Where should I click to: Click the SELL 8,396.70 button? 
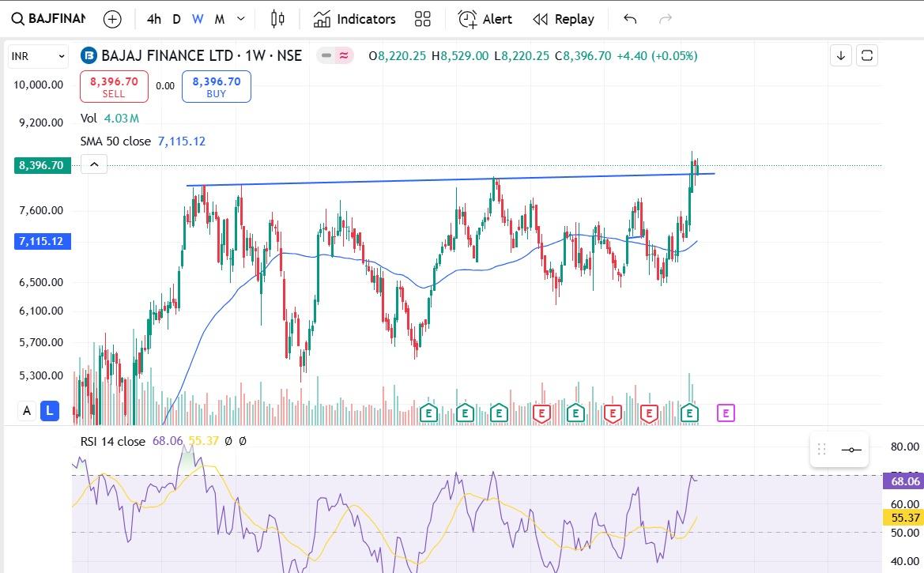tap(114, 87)
